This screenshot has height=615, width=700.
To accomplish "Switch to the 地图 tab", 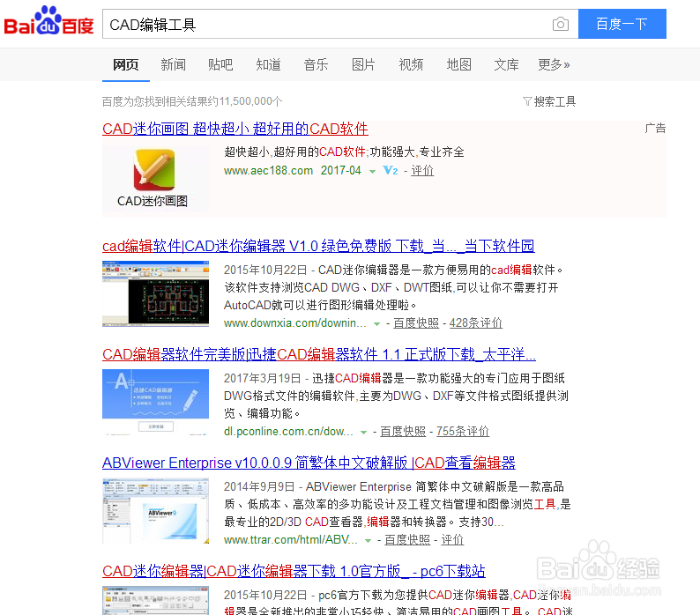I will tap(459, 64).
